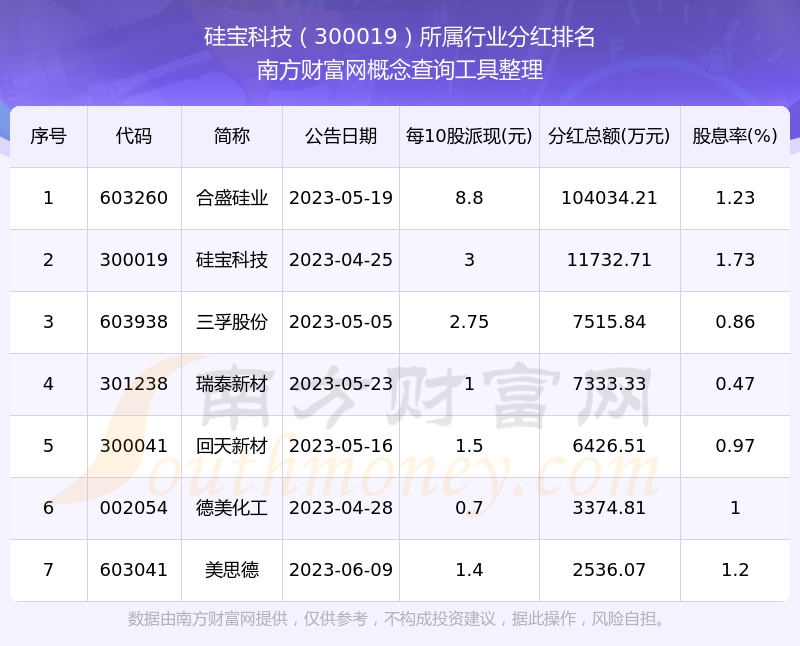This screenshot has height=646, width=800.
Task: Click the yield value 0.97
Action: (x=735, y=446)
